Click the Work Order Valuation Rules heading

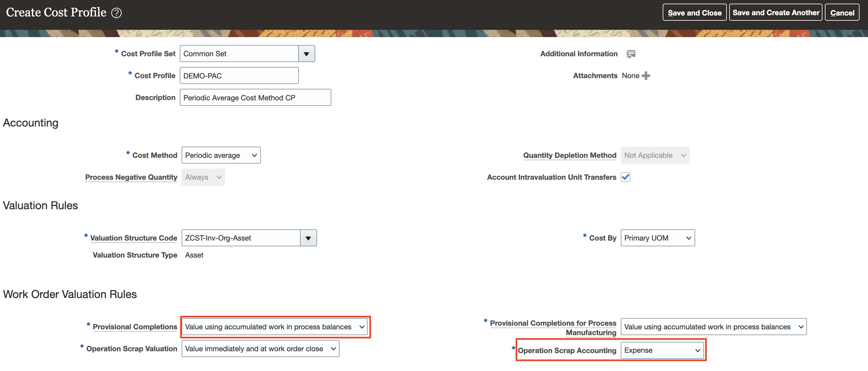click(70, 294)
